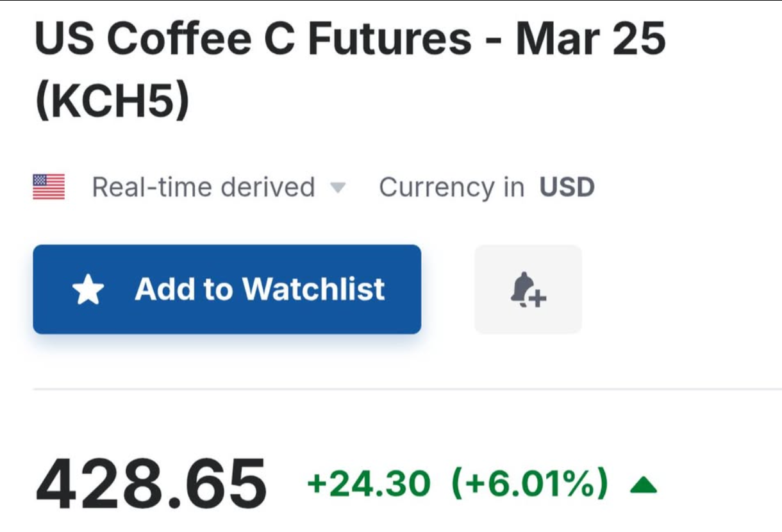Viewport: 782px width, 532px height.
Task: Click the US flag icon
Action: click(49, 187)
